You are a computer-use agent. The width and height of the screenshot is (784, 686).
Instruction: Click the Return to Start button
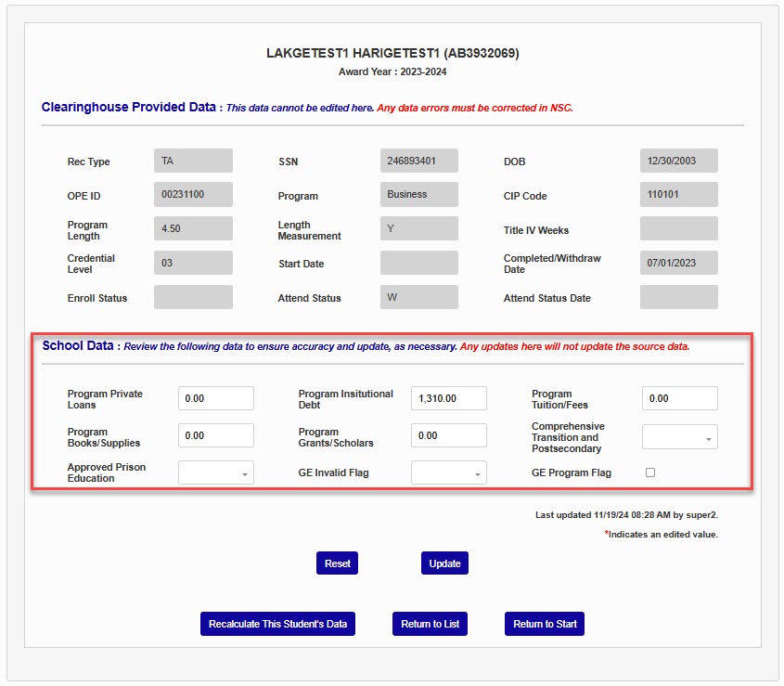[545, 624]
